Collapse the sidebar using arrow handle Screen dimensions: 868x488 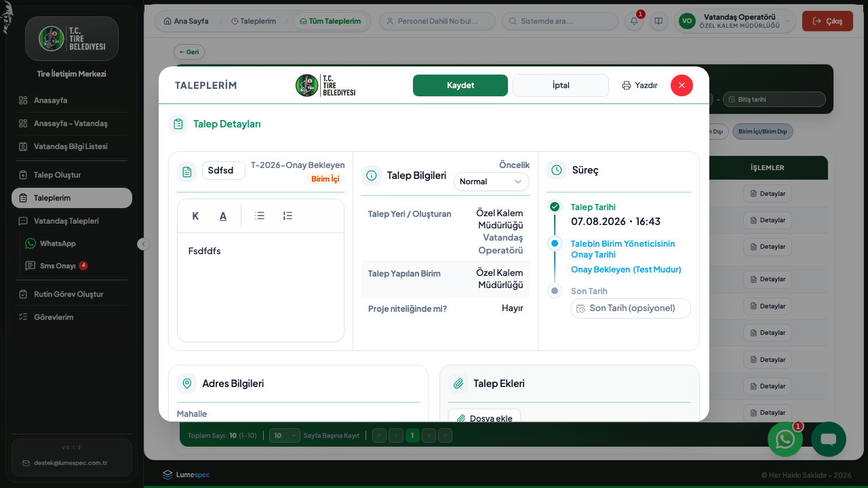point(143,244)
